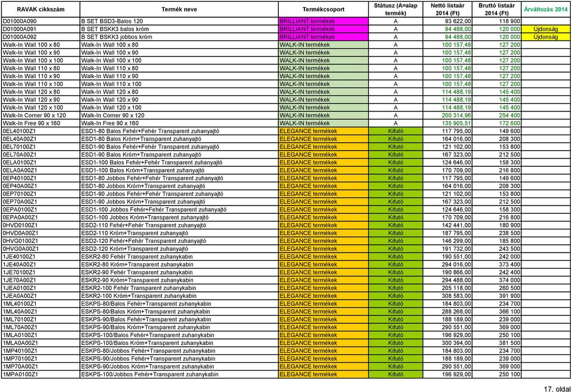This screenshot has width=572, height=392.
Task: Select net price 187 795,00
Action: pyautogui.click(x=456, y=233)
